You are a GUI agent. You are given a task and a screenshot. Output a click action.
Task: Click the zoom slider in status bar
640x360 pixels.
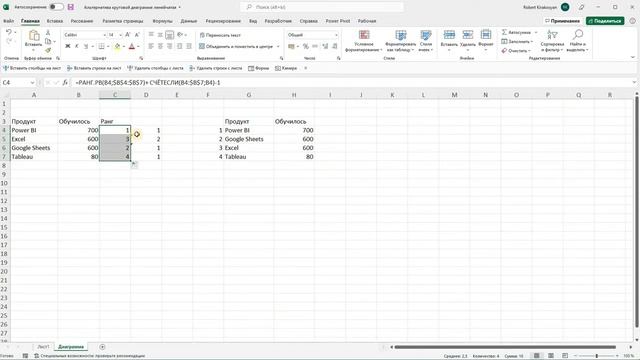coord(596,356)
